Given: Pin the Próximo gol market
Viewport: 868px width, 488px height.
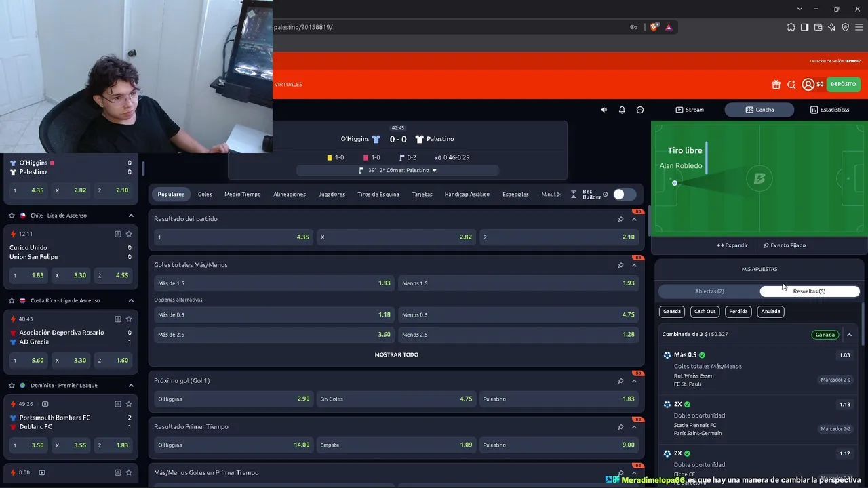Looking at the screenshot, I should [x=620, y=381].
